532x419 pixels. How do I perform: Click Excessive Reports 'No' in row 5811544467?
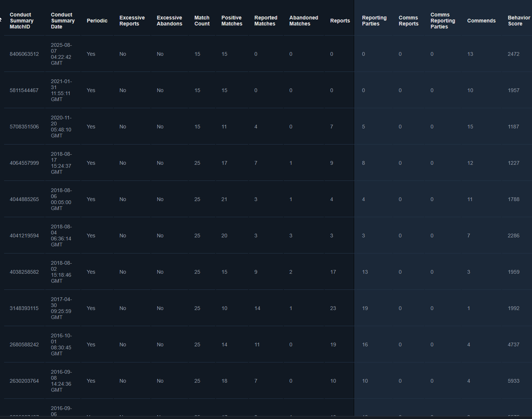click(x=123, y=90)
